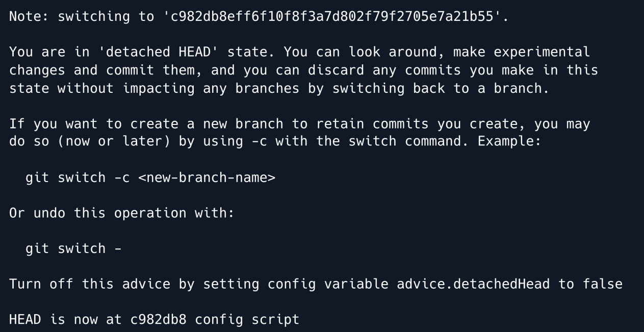
Task: Click the 'git switch -c' command text
Action: (x=78, y=178)
